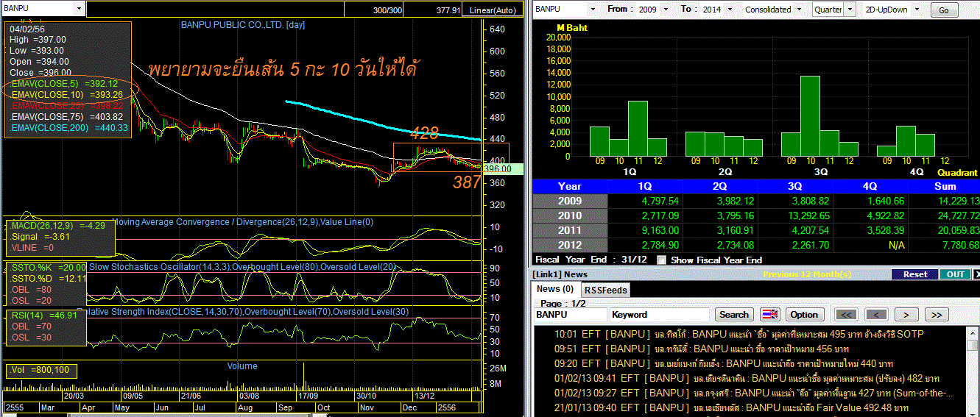Click the OUT button

tap(955, 274)
